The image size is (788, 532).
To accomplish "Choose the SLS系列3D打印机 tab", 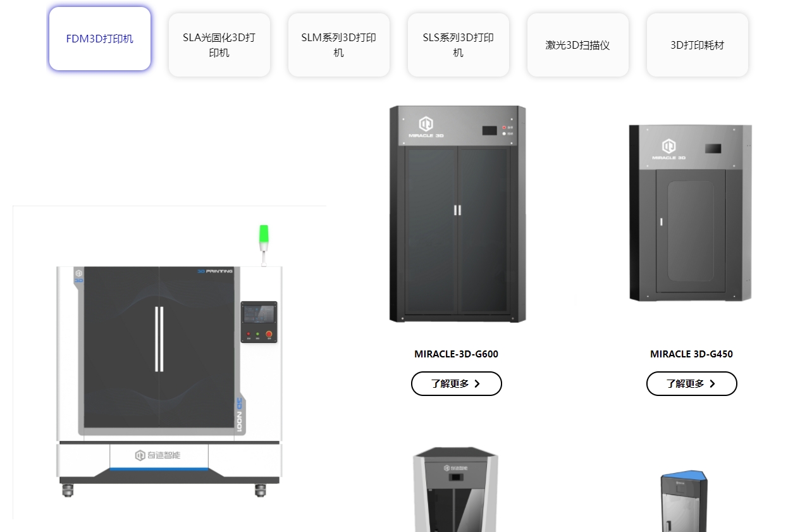I will click(459, 45).
